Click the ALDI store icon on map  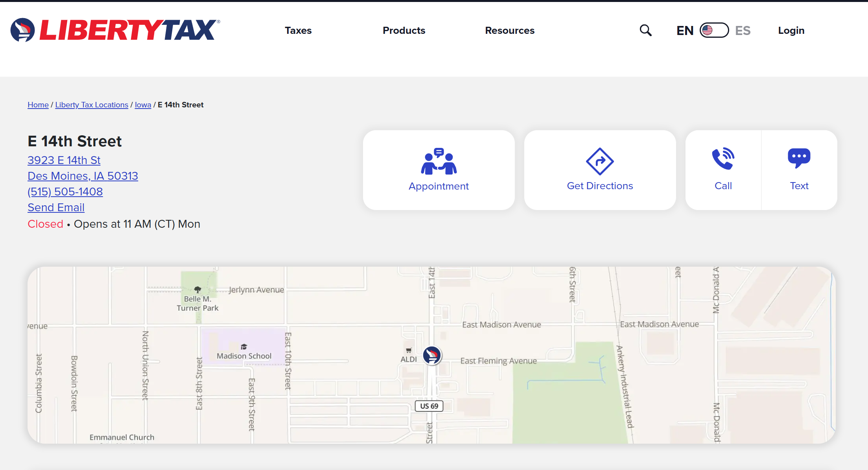point(409,350)
